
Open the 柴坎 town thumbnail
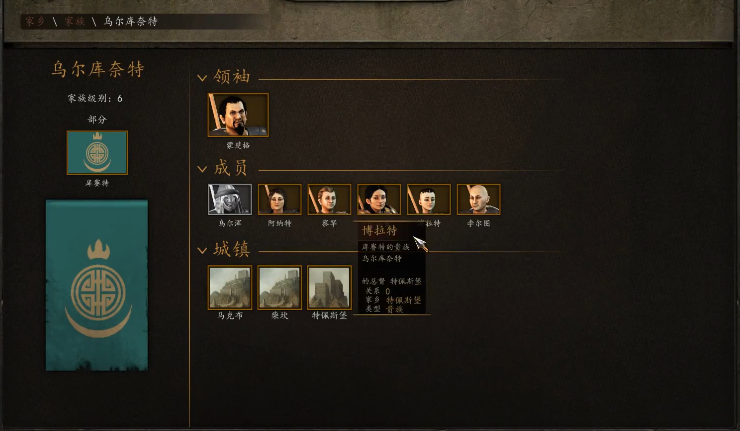tap(279, 287)
